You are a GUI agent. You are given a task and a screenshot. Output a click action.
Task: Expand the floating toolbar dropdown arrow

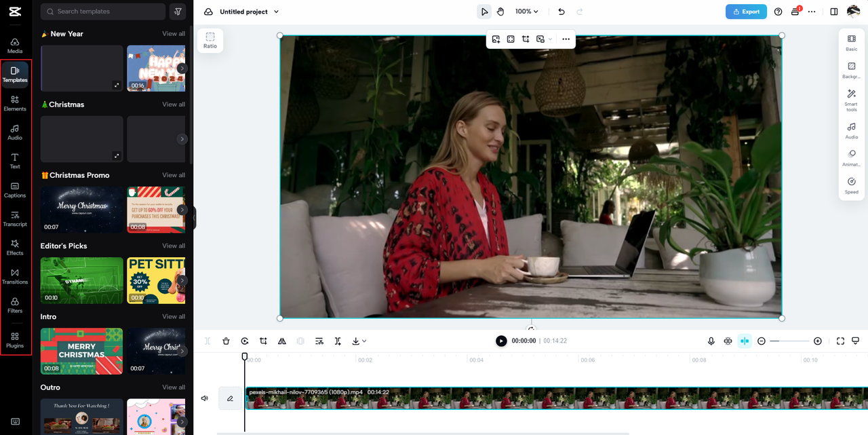[550, 39]
